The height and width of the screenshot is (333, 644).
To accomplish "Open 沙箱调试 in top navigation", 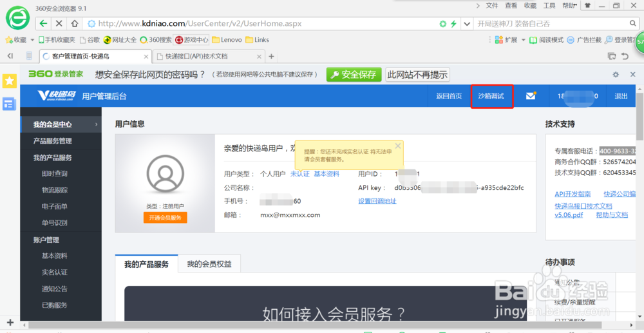I will click(x=491, y=97).
